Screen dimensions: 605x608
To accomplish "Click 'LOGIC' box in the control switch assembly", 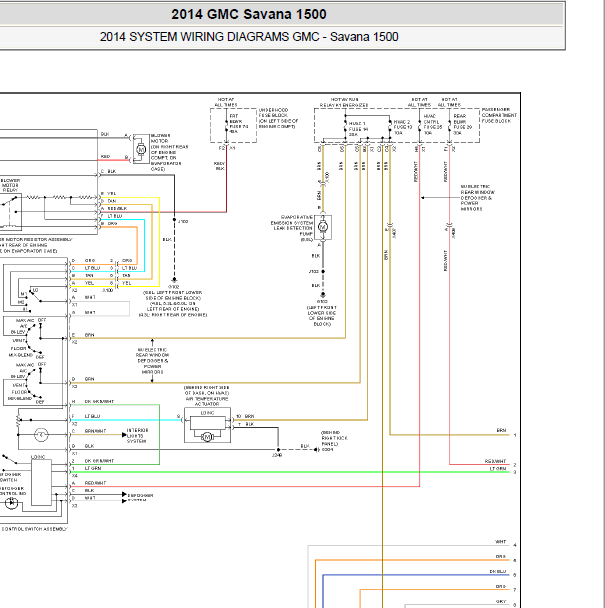I will click(x=41, y=483).
